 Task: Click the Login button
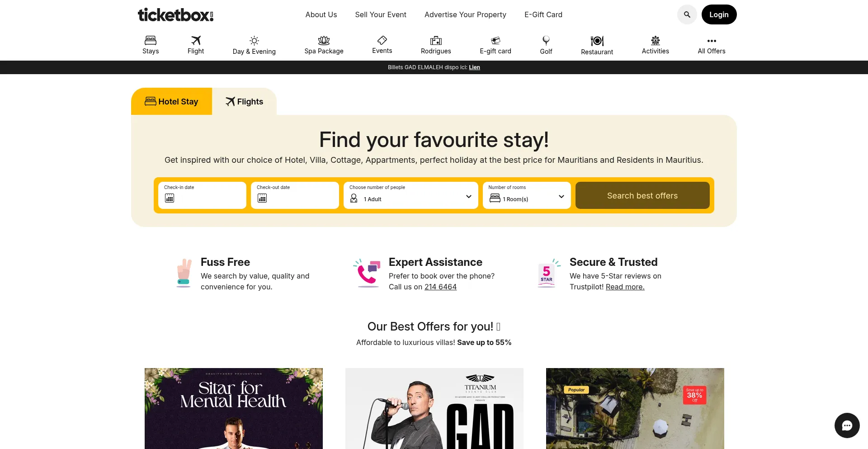click(x=719, y=14)
